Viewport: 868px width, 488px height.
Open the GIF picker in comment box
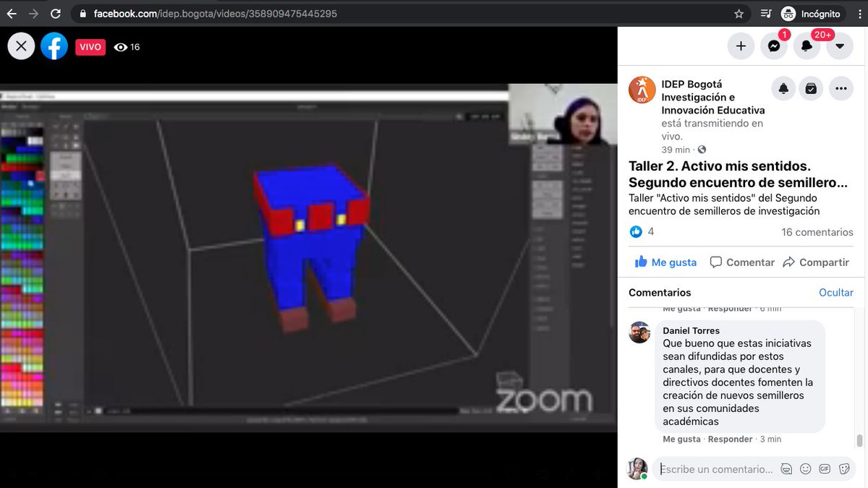click(825, 469)
